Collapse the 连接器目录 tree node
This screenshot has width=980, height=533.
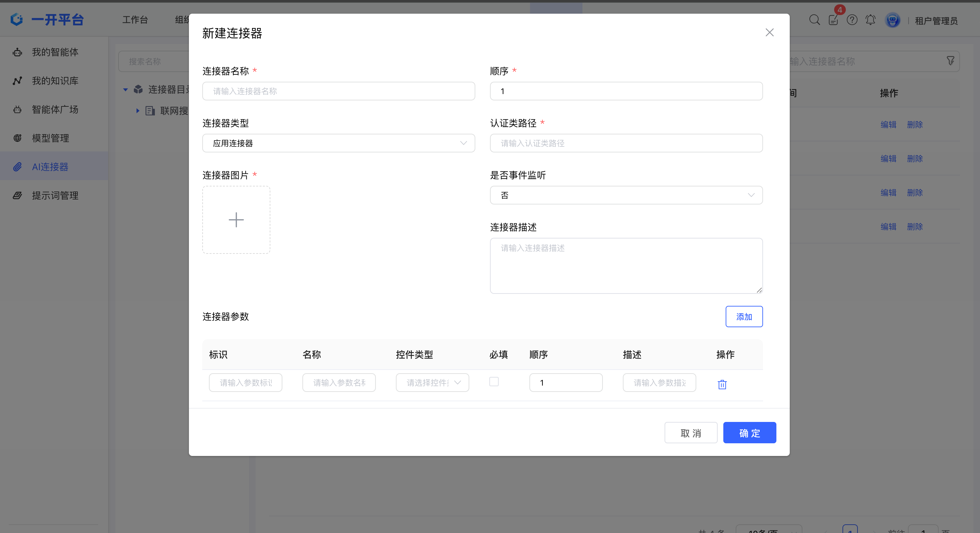(126, 90)
